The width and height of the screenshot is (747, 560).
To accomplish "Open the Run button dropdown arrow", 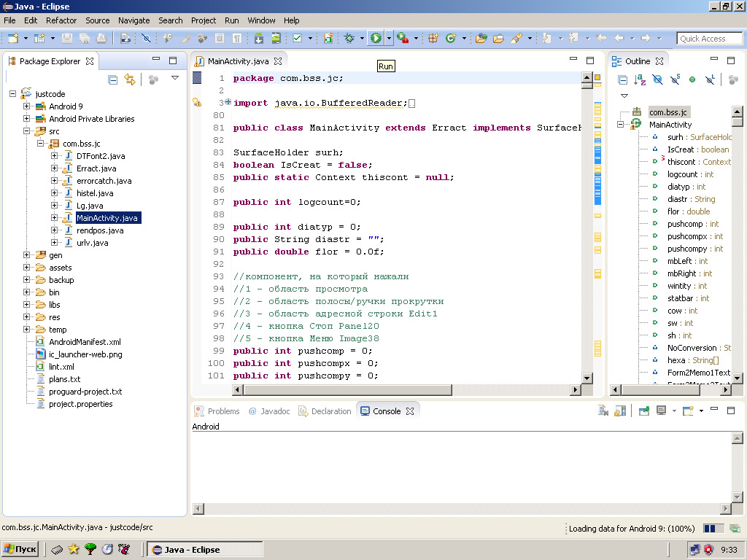I will coord(389,38).
